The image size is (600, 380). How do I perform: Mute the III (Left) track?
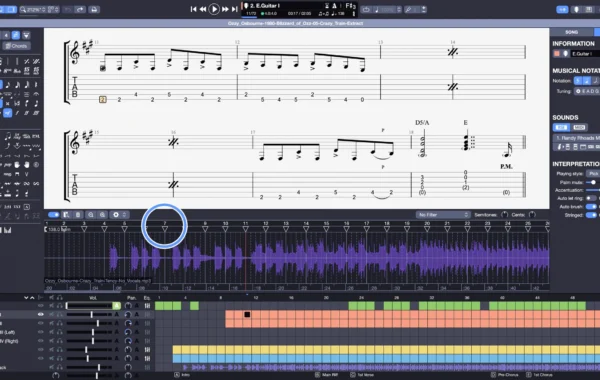(x=51, y=332)
